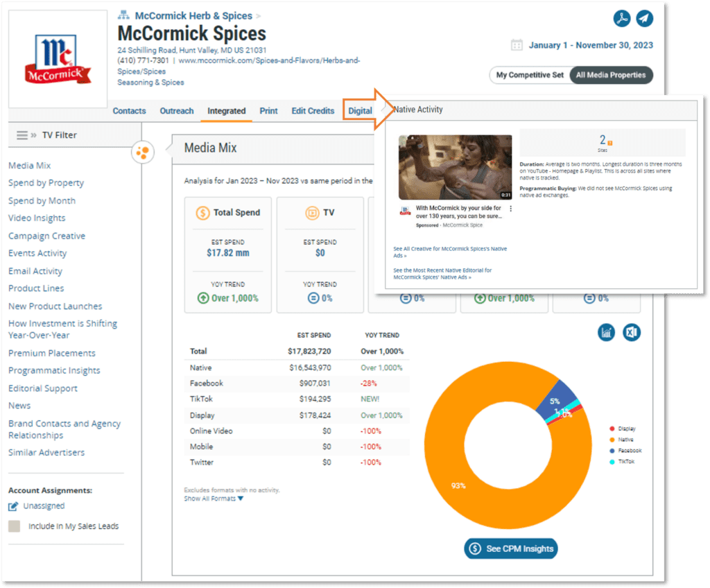Open video ad three-dot options menu
The height and width of the screenshot is (588, 710).
(511, 209)
